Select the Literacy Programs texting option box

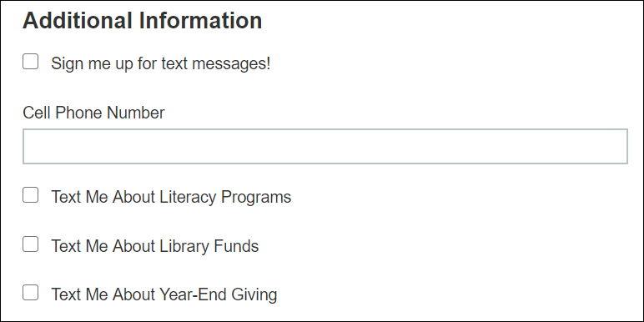[30, 195]
